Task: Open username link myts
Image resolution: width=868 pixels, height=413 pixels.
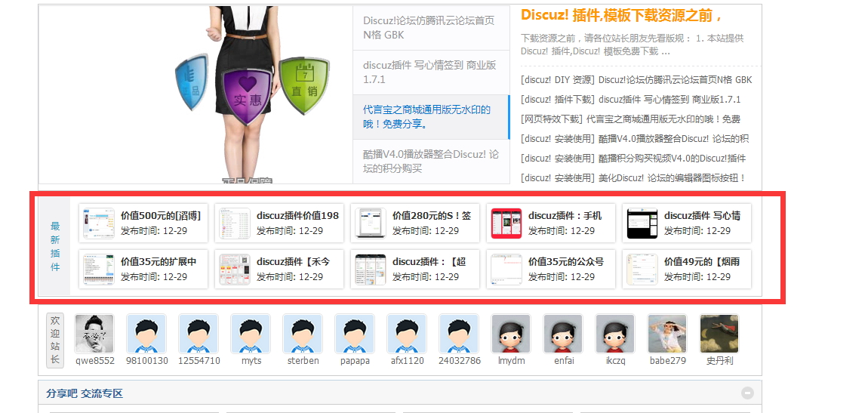Action: pos(251,360)
